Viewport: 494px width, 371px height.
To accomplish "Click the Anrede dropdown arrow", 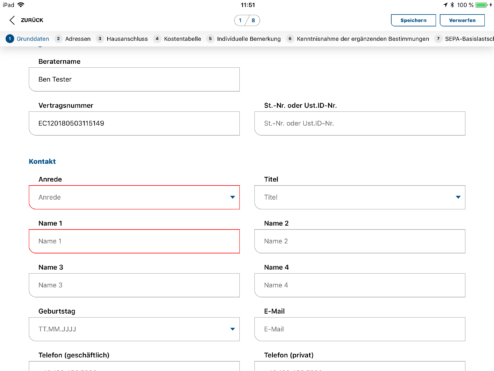I will click(232, 197).
